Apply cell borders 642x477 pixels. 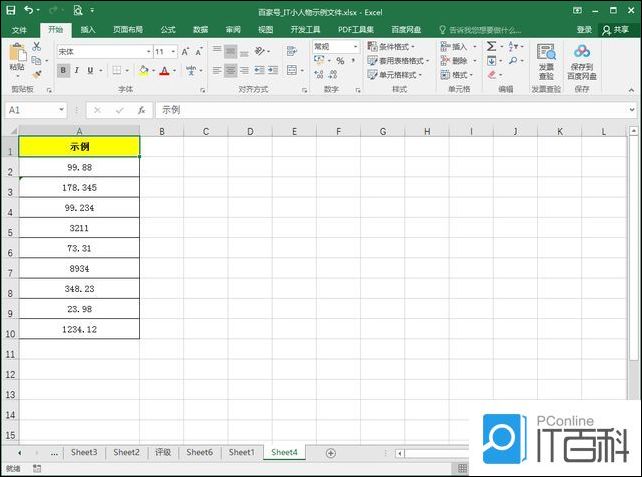pos(117,70)
